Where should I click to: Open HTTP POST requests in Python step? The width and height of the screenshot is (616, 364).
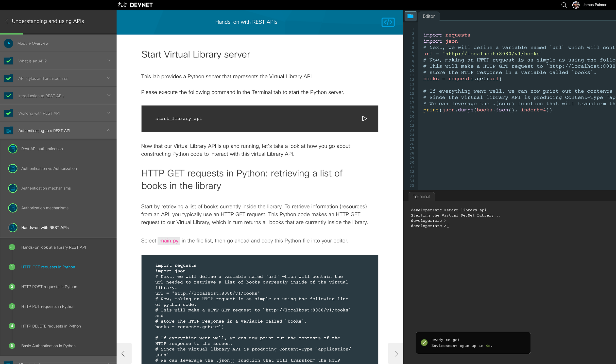coord(49,287)
